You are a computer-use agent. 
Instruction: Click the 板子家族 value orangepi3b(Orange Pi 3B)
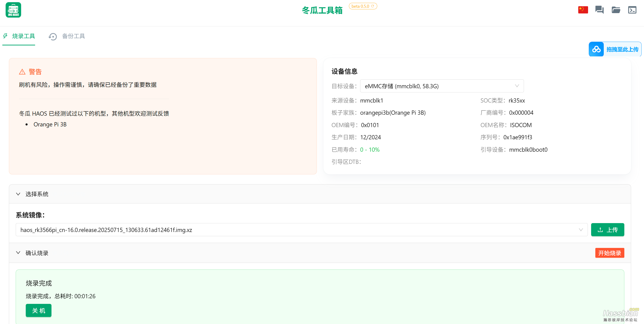click(393, 113)
